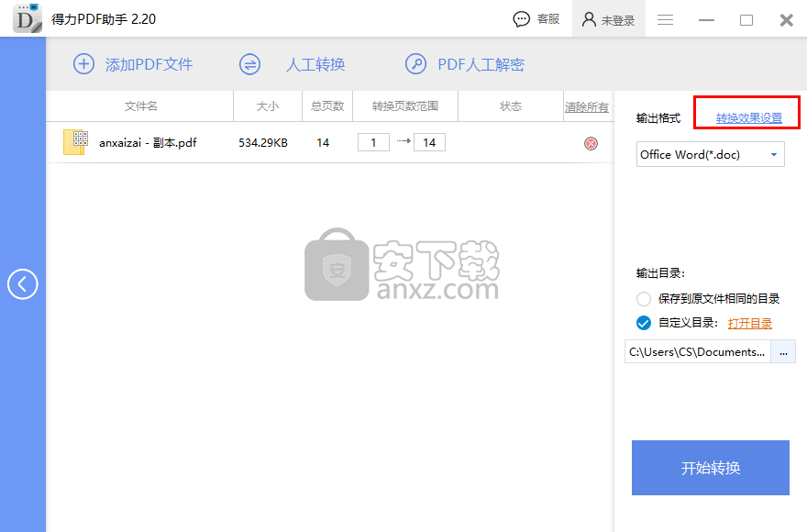Click 添加PDF文件 toolbar label
The width and height of the screenshot is (807, 532).
pos(149,64)
